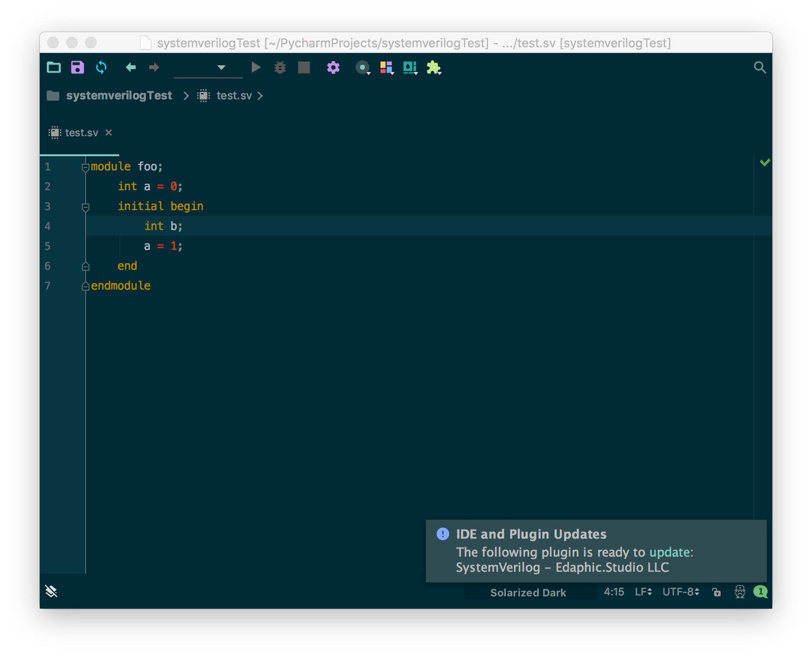Viewport: 812px width, 656px height.
Task: Navigate back with left arrow
Action: tap(131, 68)
